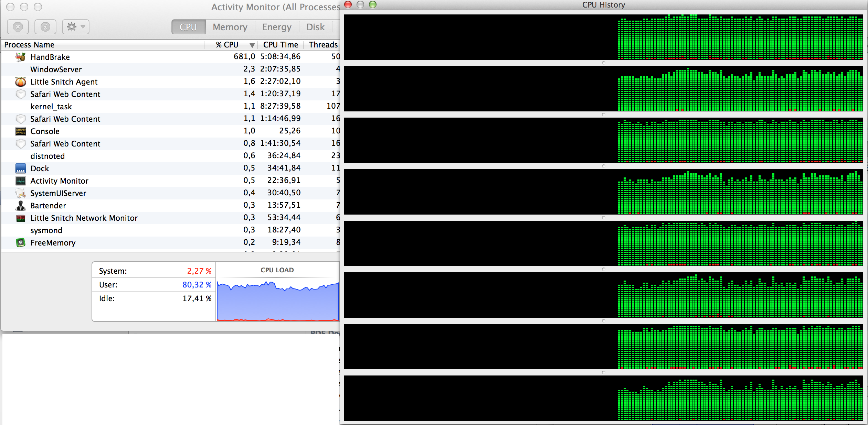
Task: Select the sysmond process row
Action: click(x=171, y=230)
